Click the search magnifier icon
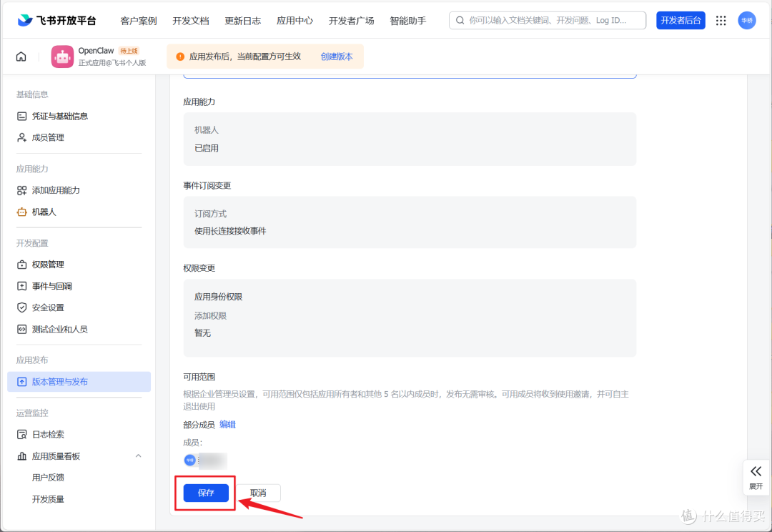Screen dimensions: 772x532 pyautogui.click(x=460, y=20)
